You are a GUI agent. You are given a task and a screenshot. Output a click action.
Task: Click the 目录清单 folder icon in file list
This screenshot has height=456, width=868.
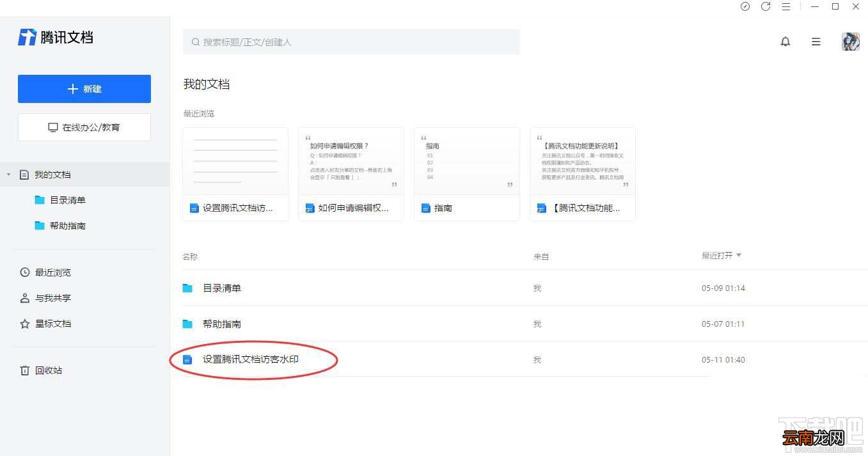[187, 288]
